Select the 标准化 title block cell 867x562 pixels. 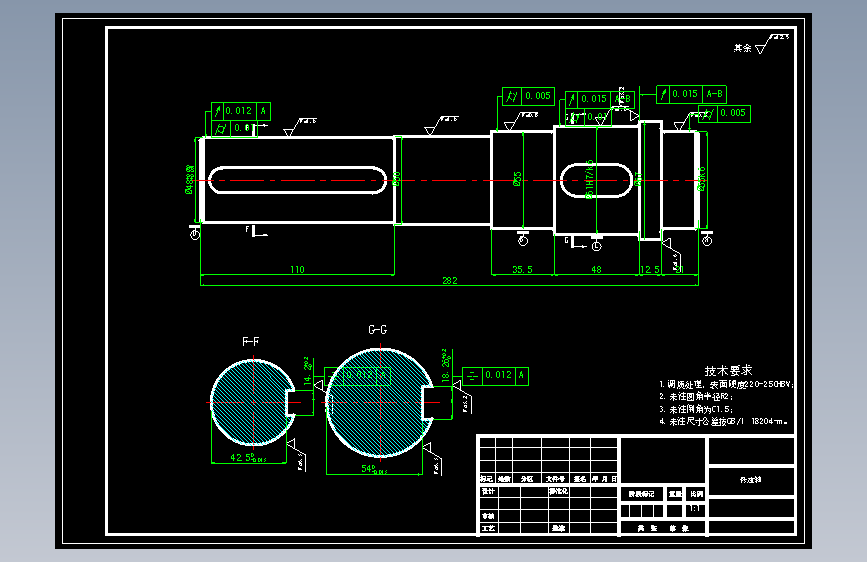pos(558,491)
